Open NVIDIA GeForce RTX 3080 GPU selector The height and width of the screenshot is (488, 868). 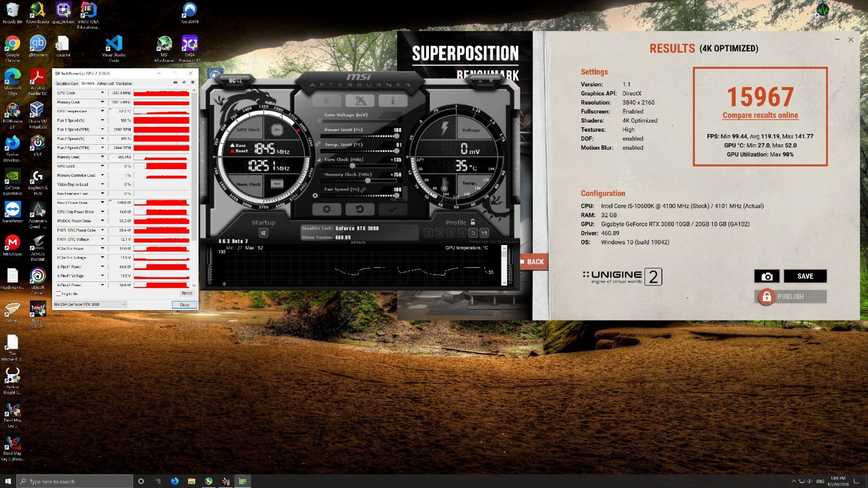pos(90,304)
